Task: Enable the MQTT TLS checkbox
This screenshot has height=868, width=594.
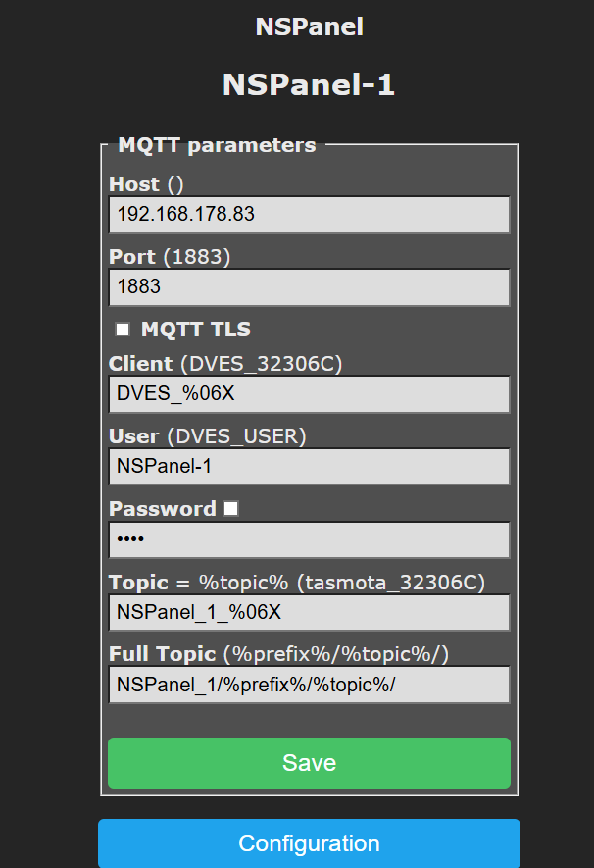Action: point(124,330)
